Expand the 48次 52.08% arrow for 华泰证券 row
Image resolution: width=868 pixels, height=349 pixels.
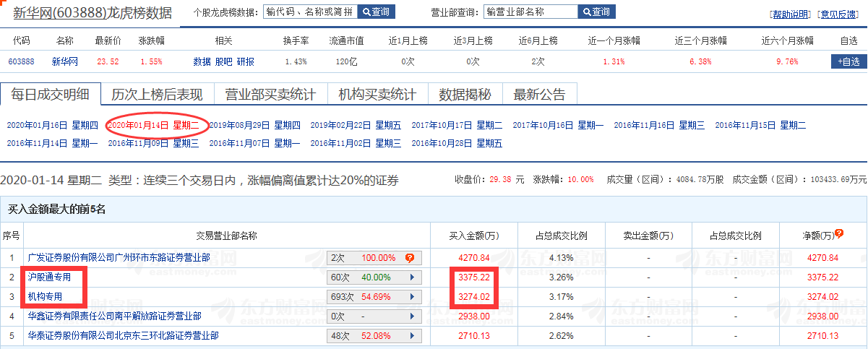pyautogui.click(x=412, y=336)
